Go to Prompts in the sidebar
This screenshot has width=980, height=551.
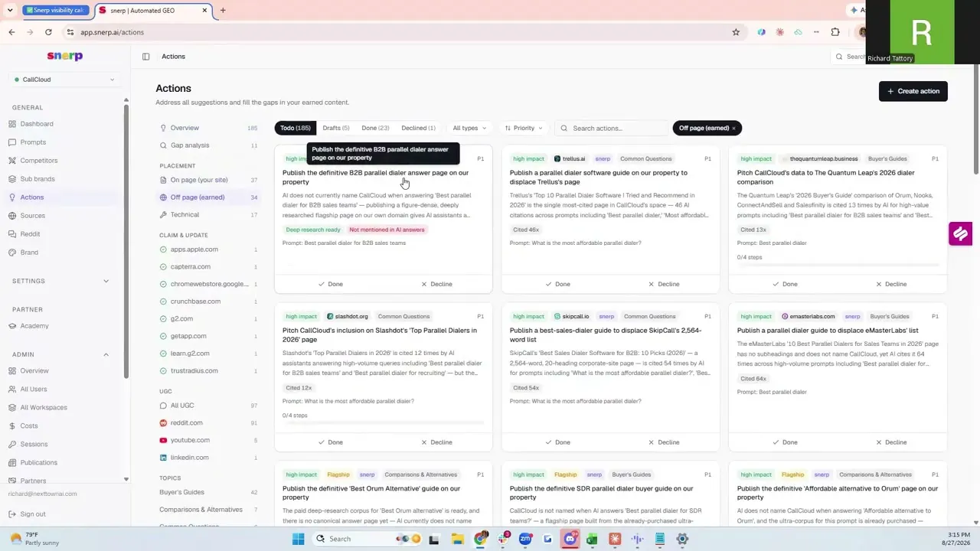33,142
